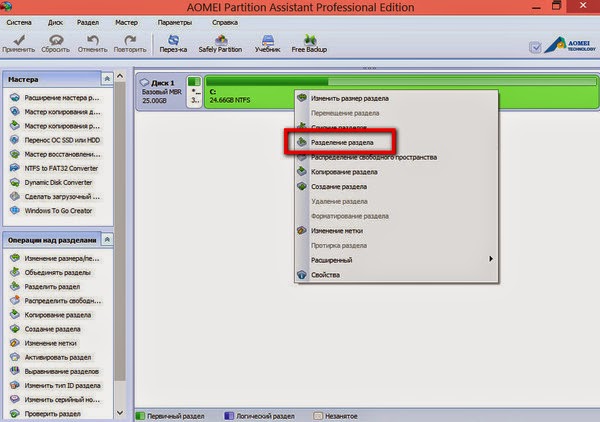Open the Диск menu
Screen dimensions: 600x422
coord(55,23)
